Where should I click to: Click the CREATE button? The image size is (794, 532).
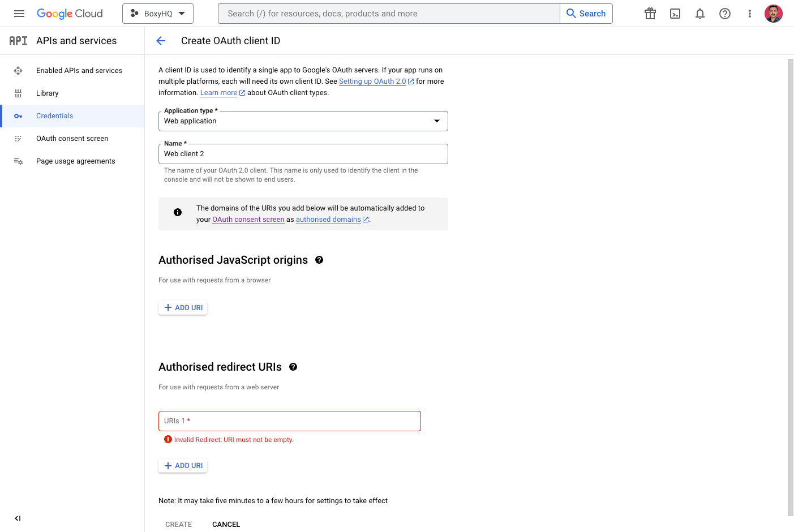click(x=178, y=524)
